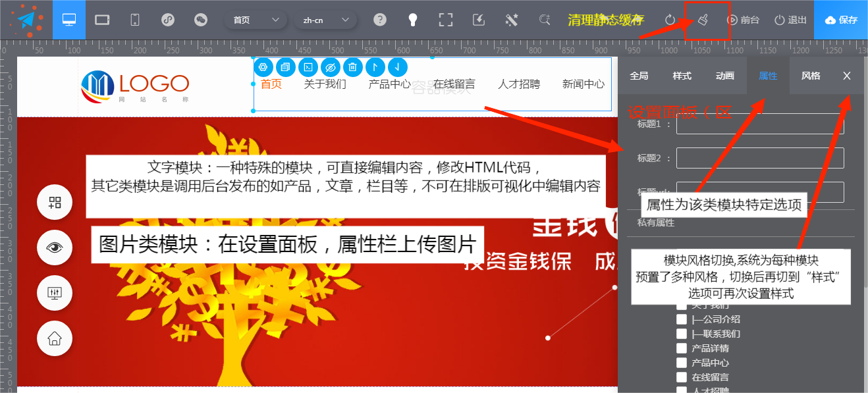Delete the selected navigation module via trash icon
This screenshot has height=393, width=868.
(x=353, y=67)
